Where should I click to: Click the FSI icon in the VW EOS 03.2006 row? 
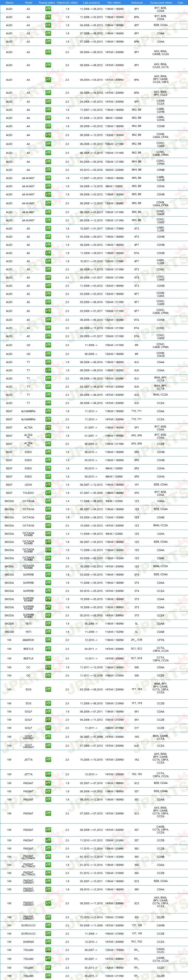pyautogui.click(x=48, y=689)
